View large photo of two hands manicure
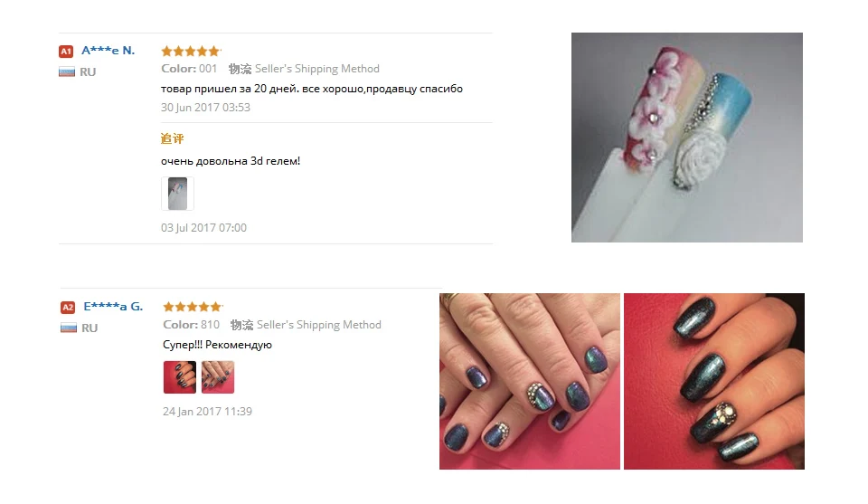Image resolution: width=868 pixels, height=504 pixels. [x=530, y=381]
